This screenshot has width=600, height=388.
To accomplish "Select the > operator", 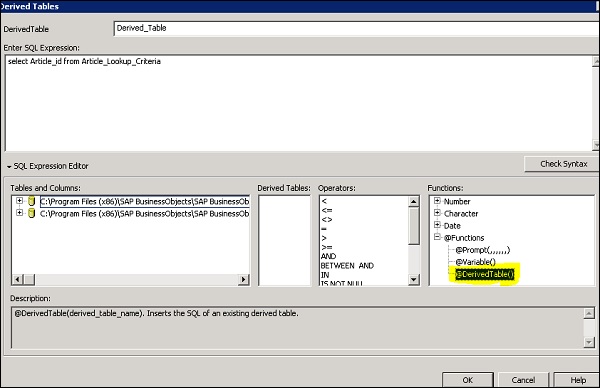I will click(x=324, y=238).
